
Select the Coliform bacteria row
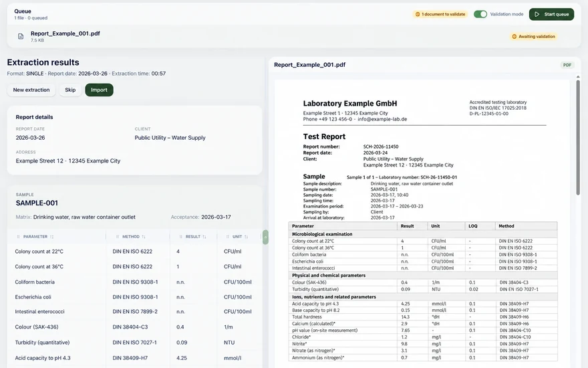[134, 282]
